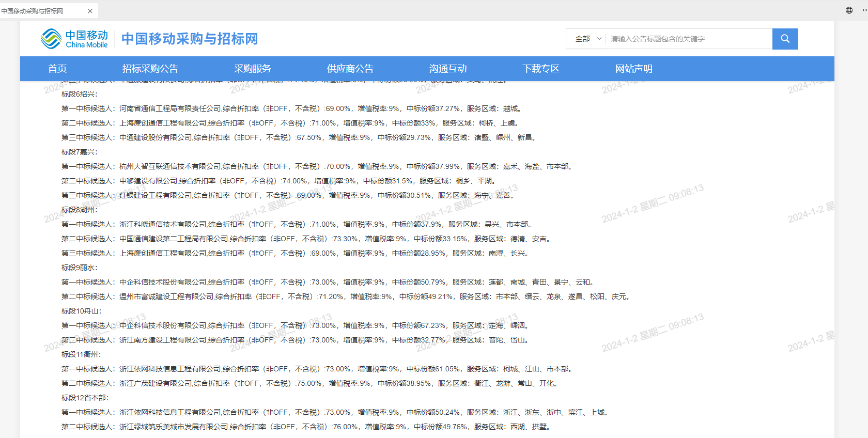Click the globe icon in top-right corner

pyautogui.click(x=849, y=10)
